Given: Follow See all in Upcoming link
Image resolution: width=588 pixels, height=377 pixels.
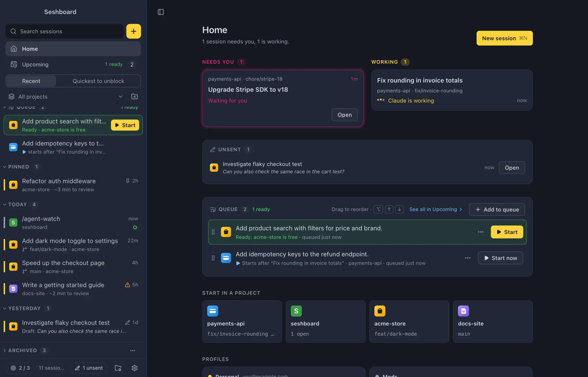Looking at the screenshot, I should click(x=436, y=209).
